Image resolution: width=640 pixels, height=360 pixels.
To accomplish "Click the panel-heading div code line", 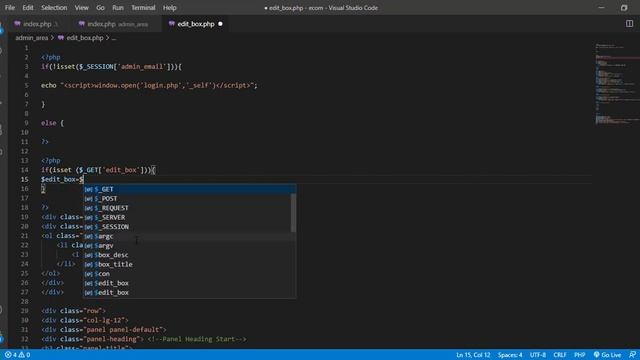I will pos(144,339).
